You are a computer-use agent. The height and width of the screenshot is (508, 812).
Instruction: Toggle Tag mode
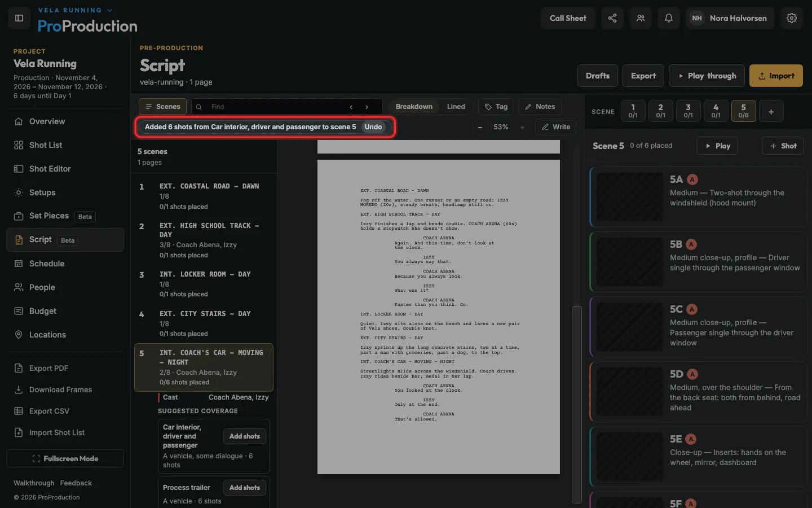[496, 107]
